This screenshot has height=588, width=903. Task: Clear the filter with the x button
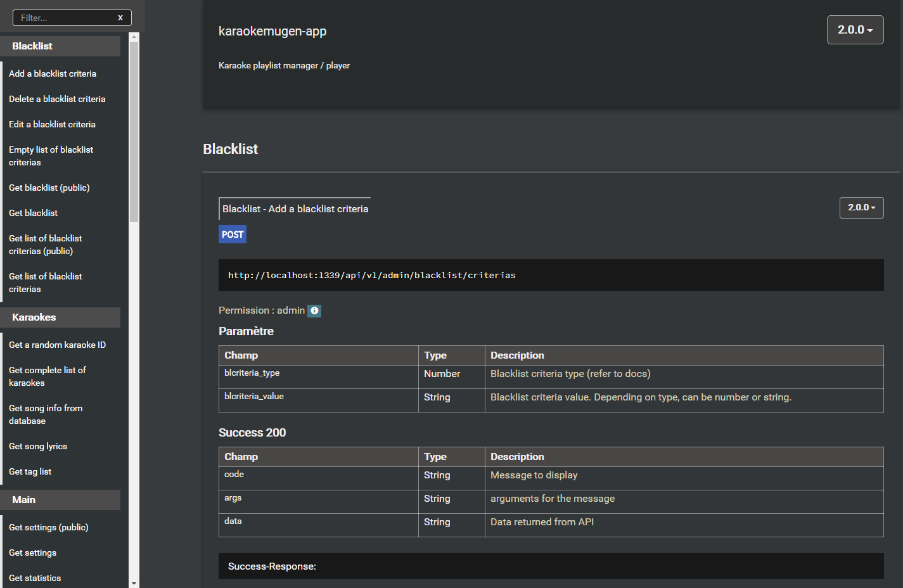120,18
